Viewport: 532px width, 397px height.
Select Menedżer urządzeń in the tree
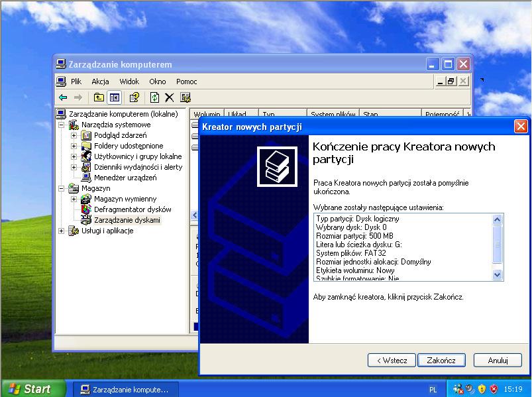[x=125, y=178]
